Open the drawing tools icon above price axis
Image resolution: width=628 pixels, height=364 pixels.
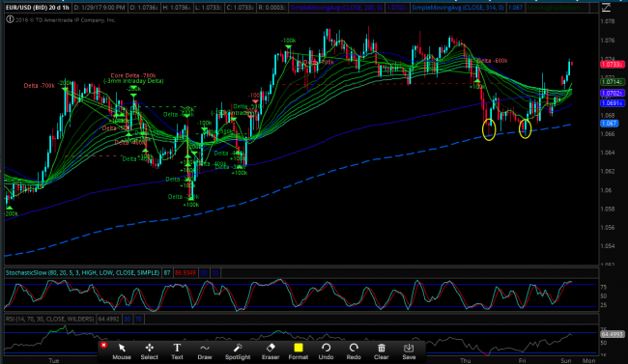606,7
